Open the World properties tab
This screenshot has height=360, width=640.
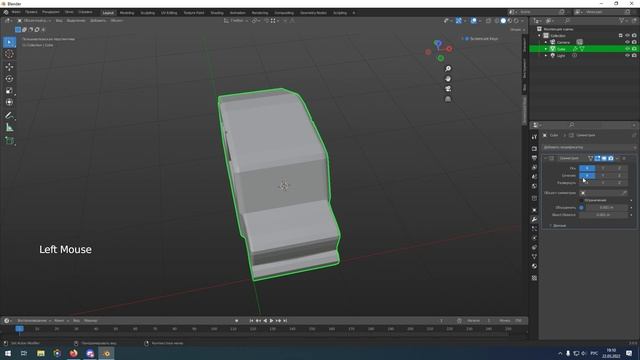point(534,186)
